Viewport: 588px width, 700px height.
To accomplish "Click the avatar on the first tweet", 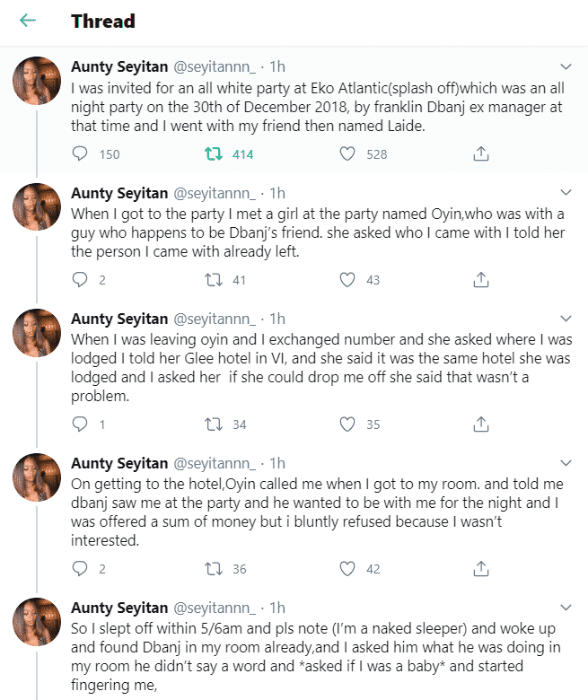I will tap(37, 86).
